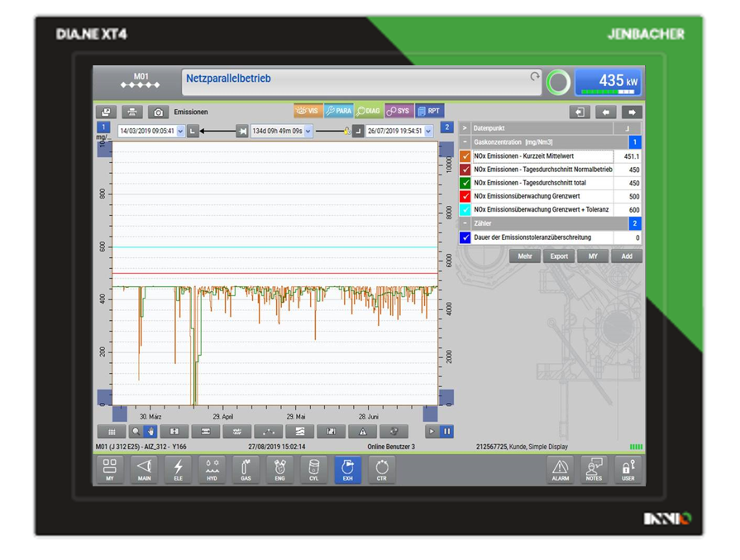This screenshot has height=560, width=740.
Task: Open the CYL cylinder screen
Action: pyautogui.click(x=313, y=469)
